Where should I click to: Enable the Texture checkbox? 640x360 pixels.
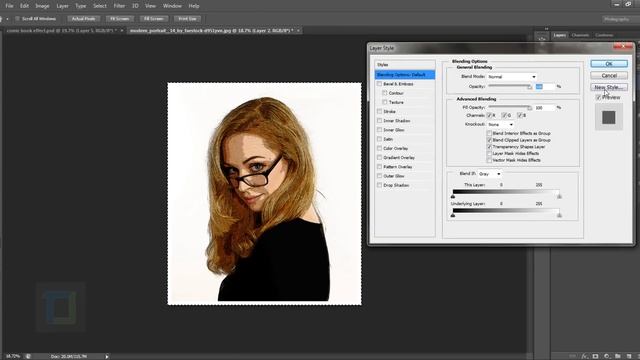tap(384, 102)
